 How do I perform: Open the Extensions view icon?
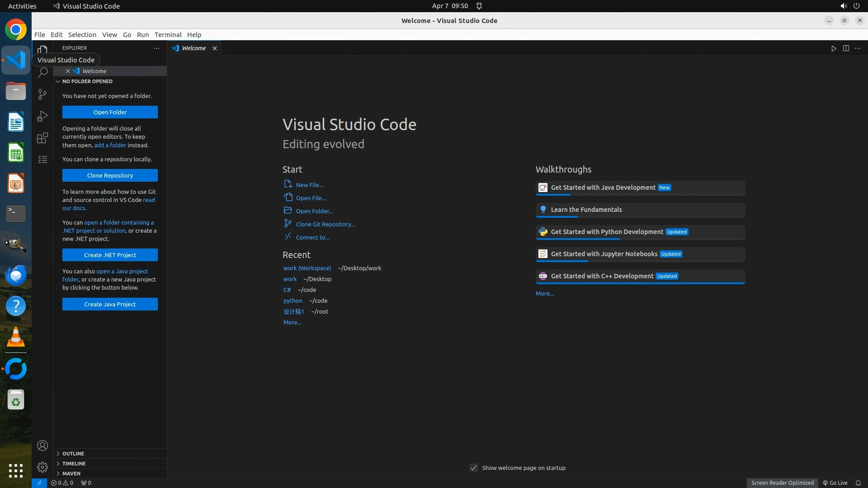pos(42,138)
